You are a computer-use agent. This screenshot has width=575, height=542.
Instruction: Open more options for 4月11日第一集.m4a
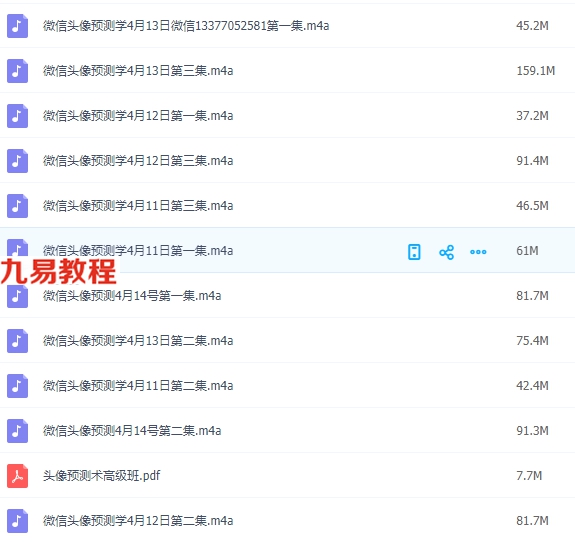478,252
